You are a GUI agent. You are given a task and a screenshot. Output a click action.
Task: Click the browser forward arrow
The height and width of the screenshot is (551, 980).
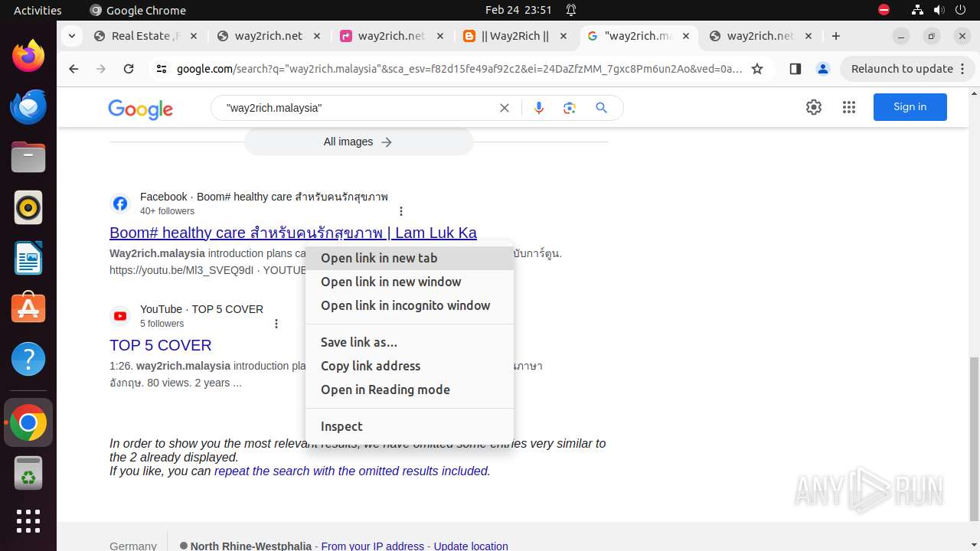coord(101,69)
